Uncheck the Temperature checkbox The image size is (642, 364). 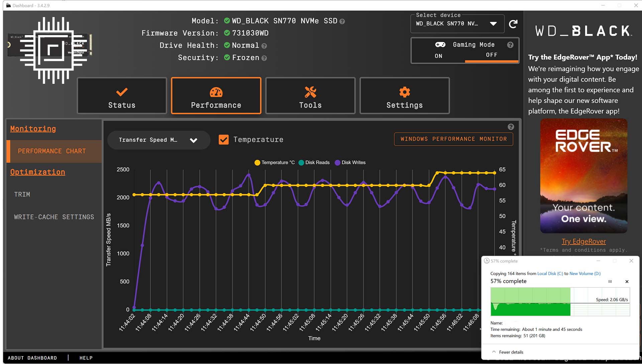coord(224,140)
